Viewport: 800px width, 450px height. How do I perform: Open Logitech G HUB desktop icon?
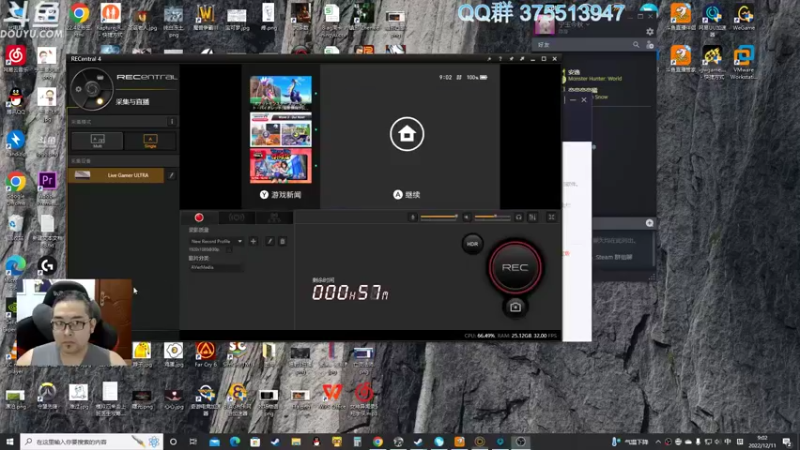pos(47,266)
